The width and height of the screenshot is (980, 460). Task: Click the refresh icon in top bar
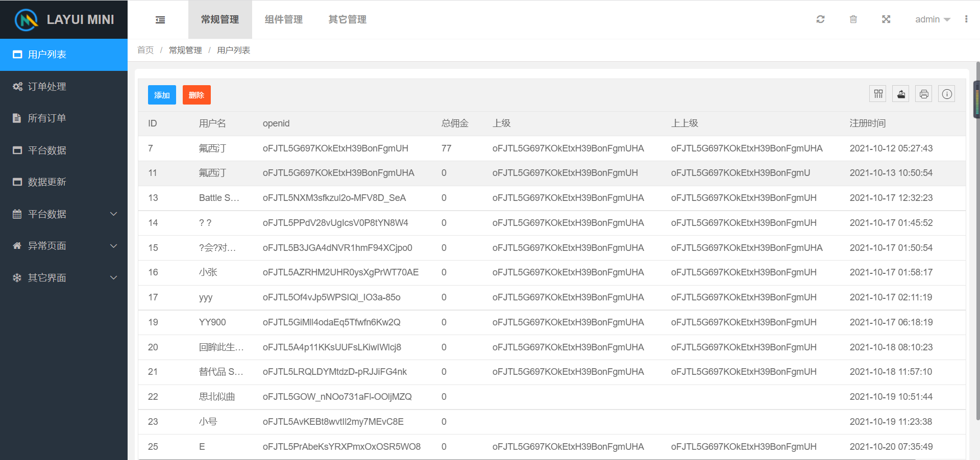(820, 19)
